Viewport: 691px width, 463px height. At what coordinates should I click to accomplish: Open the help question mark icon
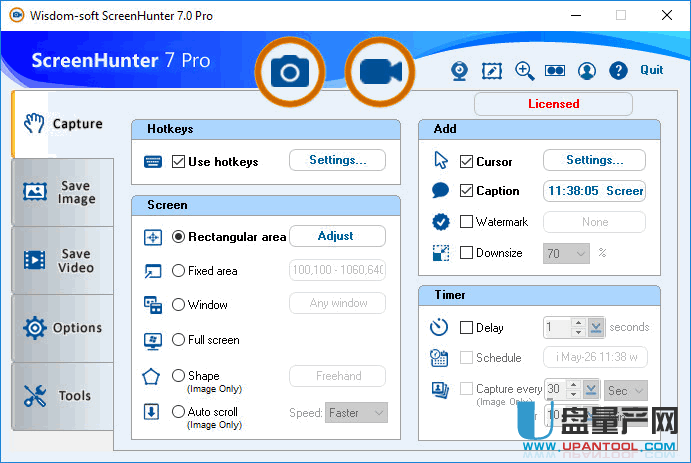coord(618,71)
